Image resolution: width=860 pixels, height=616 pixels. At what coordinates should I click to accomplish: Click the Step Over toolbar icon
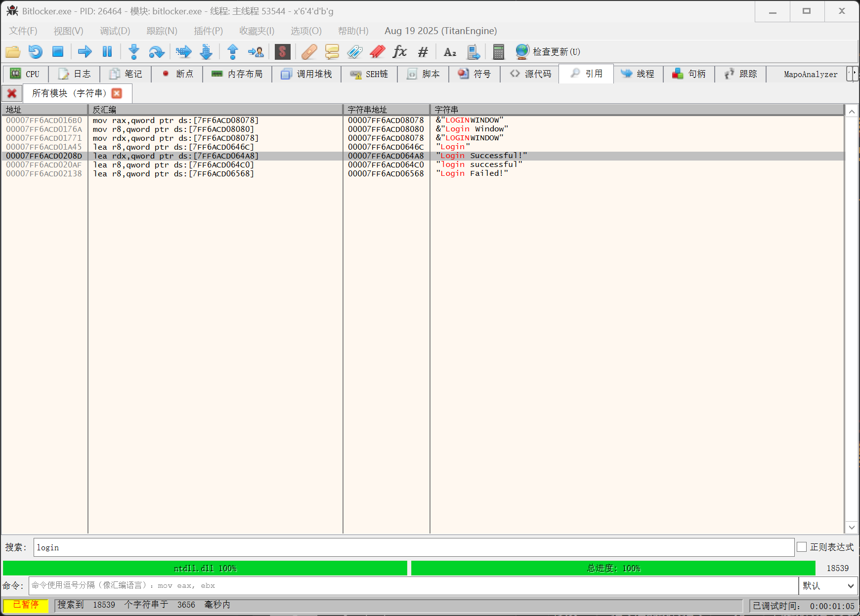pos(156,52)
